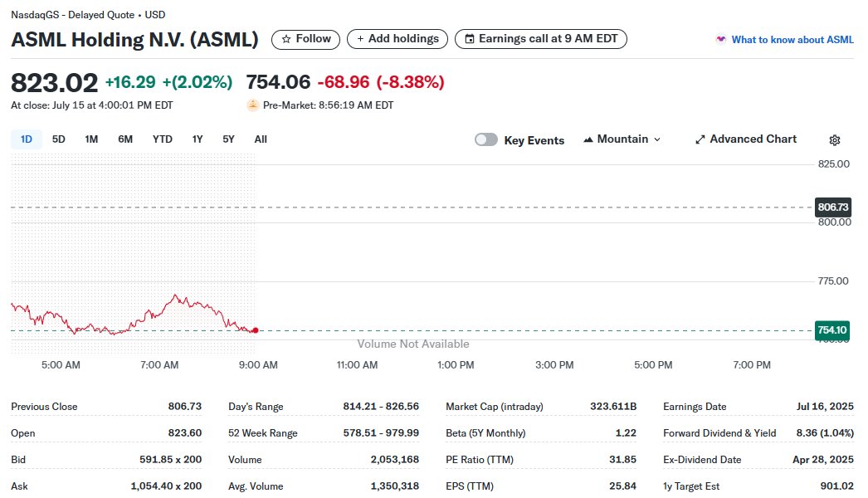The width and height of the screenshot is (868, 498).
Task: Click the chart settings gear icon
Action: (835, 140)
